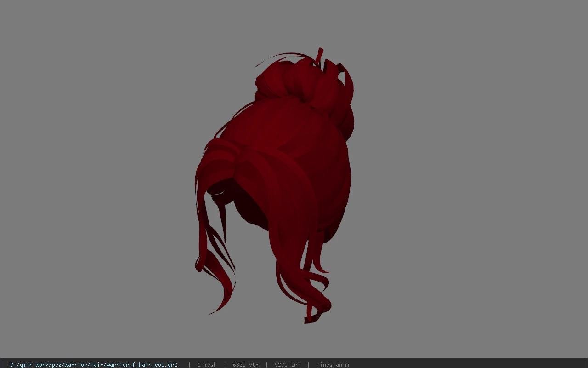Click the '6830 vtx' vertex count
The image size is (588, 368).
coord(246,365)
